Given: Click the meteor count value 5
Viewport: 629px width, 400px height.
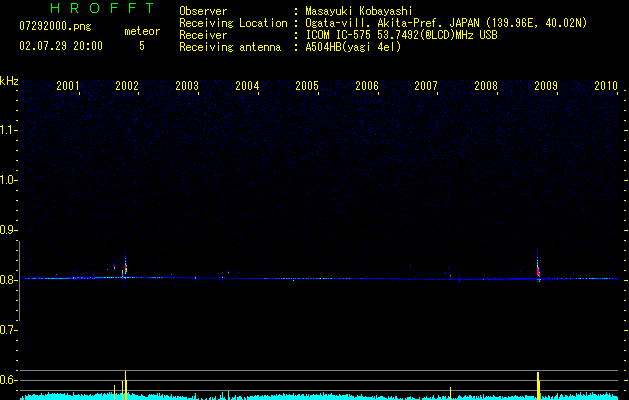Looking at the screenshot, I should click(142, 46).
